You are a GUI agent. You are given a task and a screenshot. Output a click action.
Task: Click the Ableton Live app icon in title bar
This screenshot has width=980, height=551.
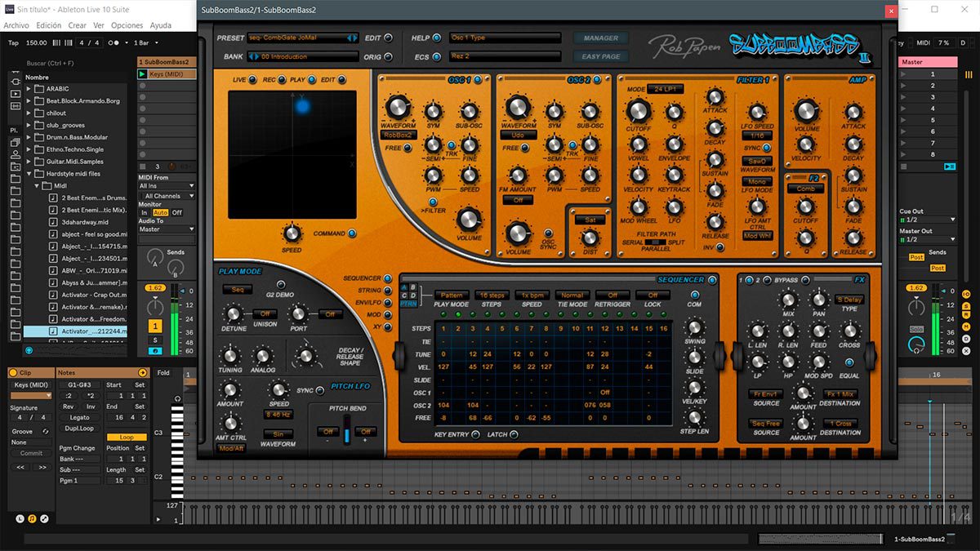pyautogui.click(x=9, y=10)
